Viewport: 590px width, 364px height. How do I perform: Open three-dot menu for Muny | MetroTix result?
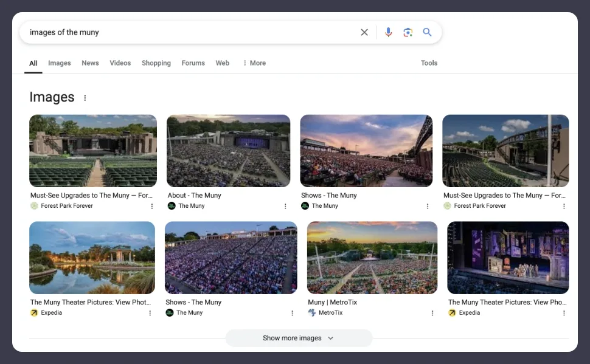(432, 313)
